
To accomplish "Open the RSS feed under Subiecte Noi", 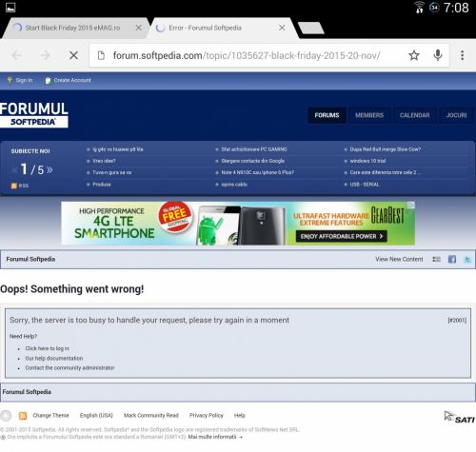I will [20, 186].
